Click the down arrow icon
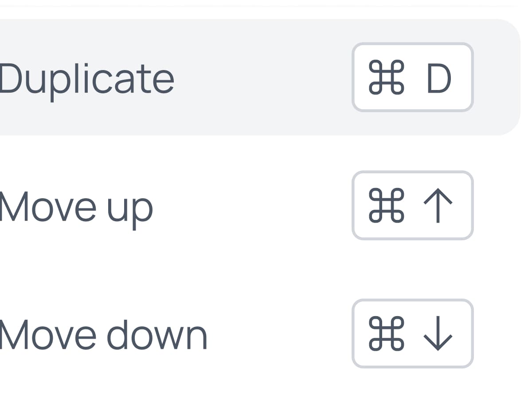The height and width of the screenshot is (399, 532). [438, 334]
